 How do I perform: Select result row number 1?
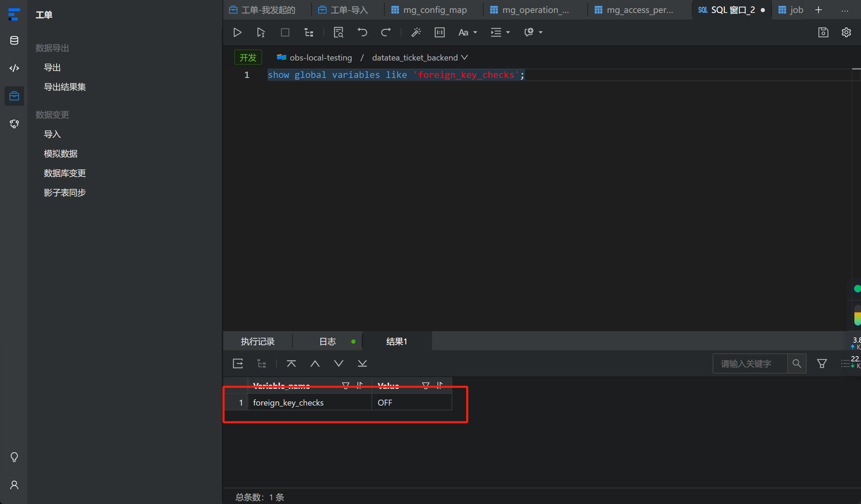click(241, 403)
